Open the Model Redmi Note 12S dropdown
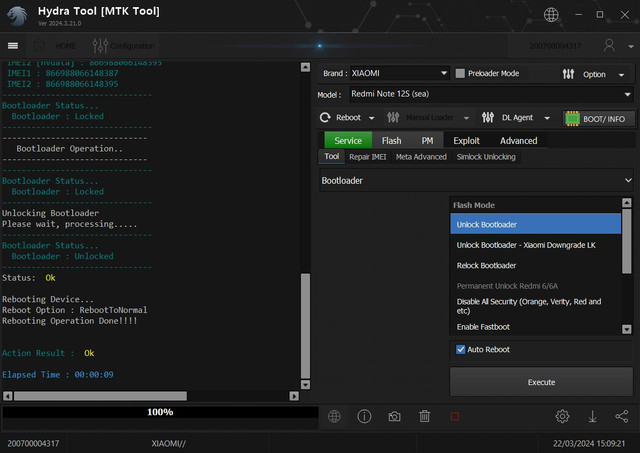This screenshot has width=640, height=453. (490, 94)
